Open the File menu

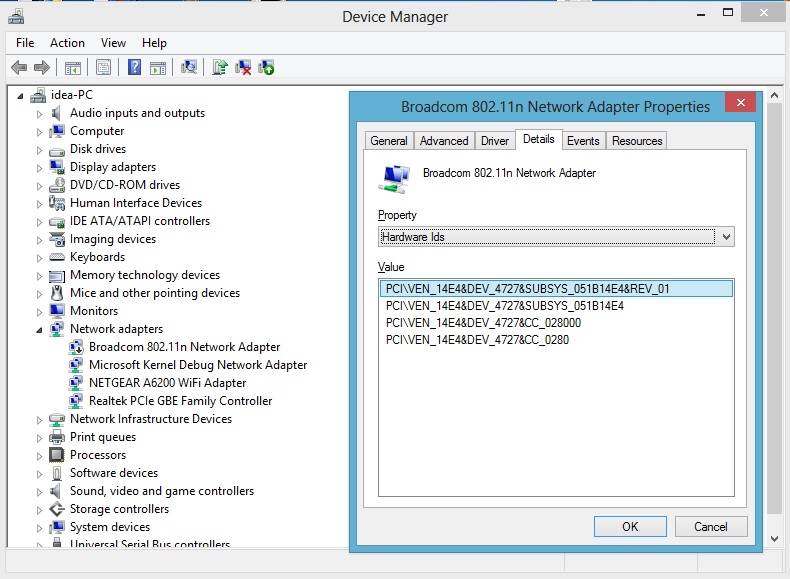click(25, 43)
